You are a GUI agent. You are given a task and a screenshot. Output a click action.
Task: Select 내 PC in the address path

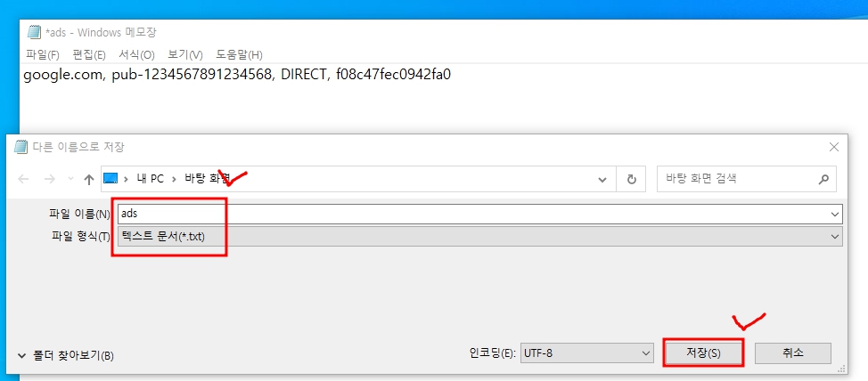coord(150,179)
